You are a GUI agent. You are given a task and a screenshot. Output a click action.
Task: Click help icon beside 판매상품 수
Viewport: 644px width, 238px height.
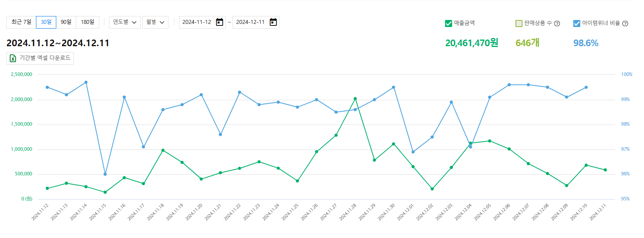[557, 23]
